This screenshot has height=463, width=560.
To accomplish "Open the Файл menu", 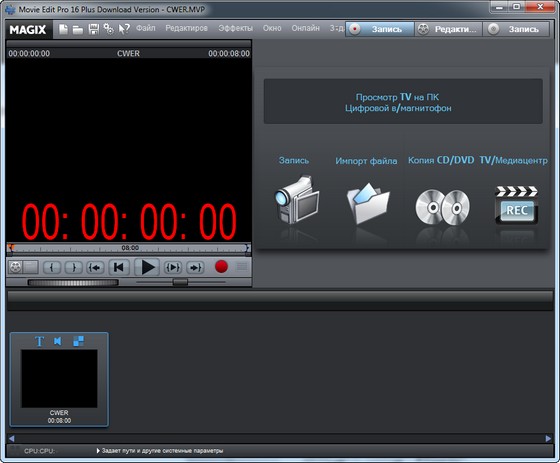I will click(x=145, y=28).
